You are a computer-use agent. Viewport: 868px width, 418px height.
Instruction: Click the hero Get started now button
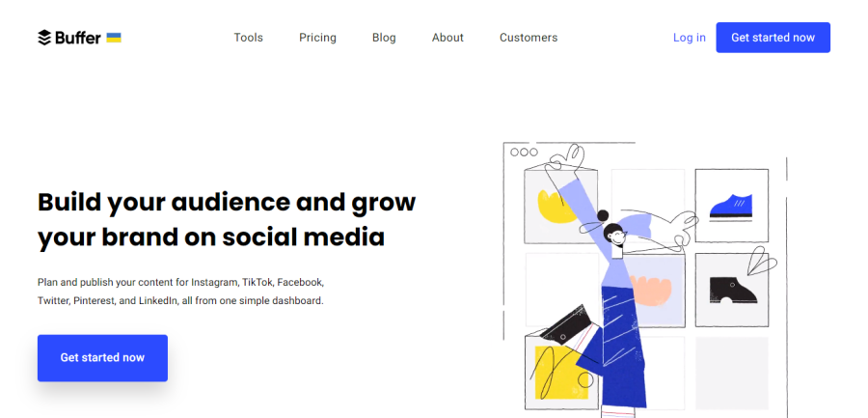(x=102, y=357)
